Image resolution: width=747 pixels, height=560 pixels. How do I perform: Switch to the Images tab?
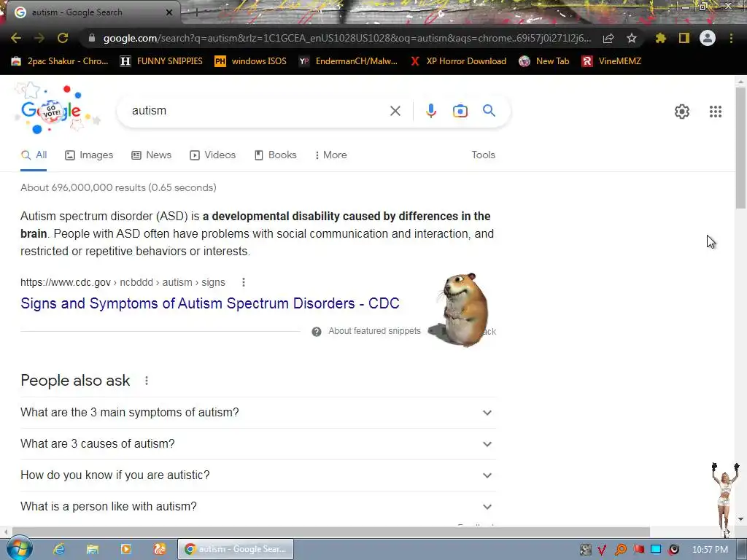click(x=89, y=155)
